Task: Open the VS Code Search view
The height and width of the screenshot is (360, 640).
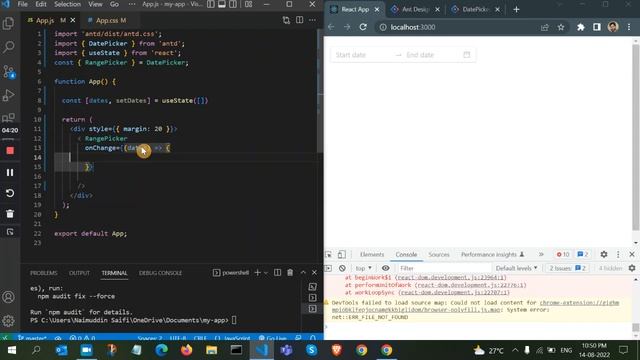Action: pyautogui.click(x=8, y=47)
